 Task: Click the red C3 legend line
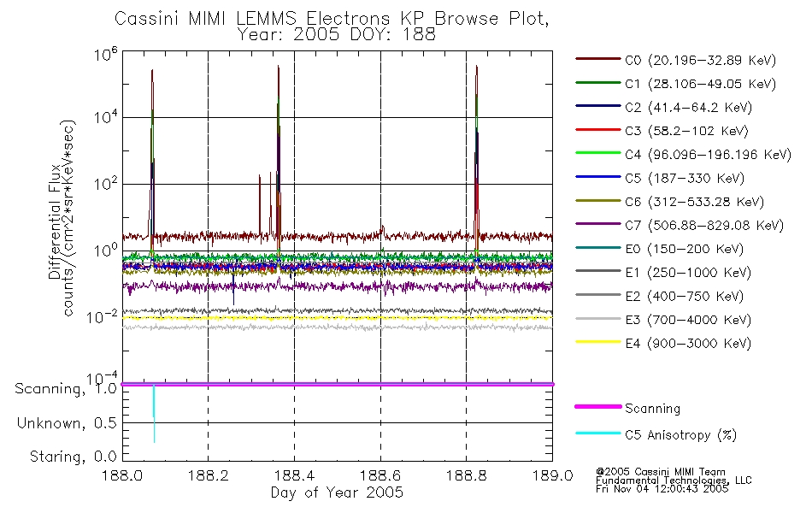pyautogui.click(x=598, y=130)
